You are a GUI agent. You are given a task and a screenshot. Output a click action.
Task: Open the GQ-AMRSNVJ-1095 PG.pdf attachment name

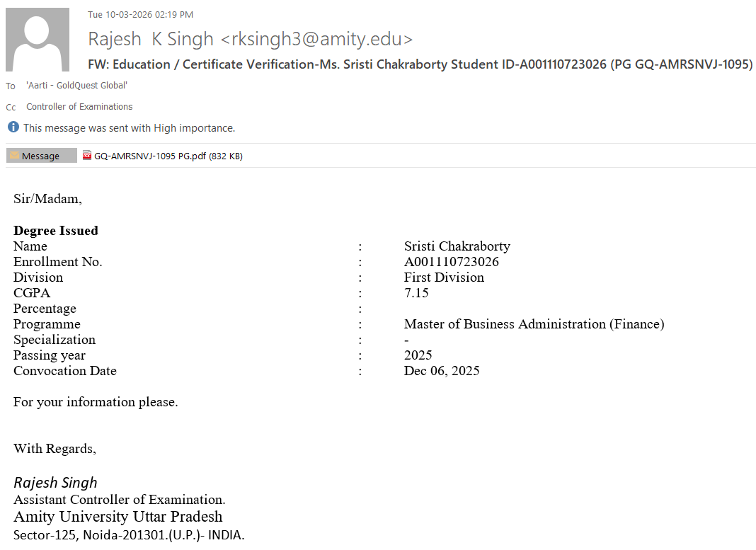click(x=168, y=156)
